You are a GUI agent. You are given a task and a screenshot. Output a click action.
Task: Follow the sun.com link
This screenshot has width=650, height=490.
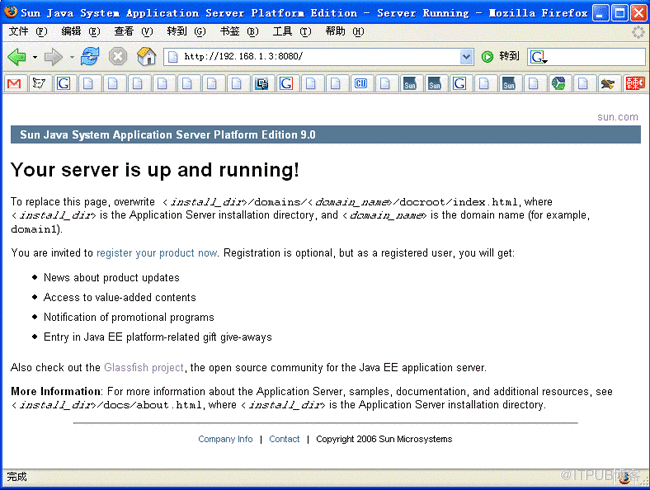coord(618,117)
